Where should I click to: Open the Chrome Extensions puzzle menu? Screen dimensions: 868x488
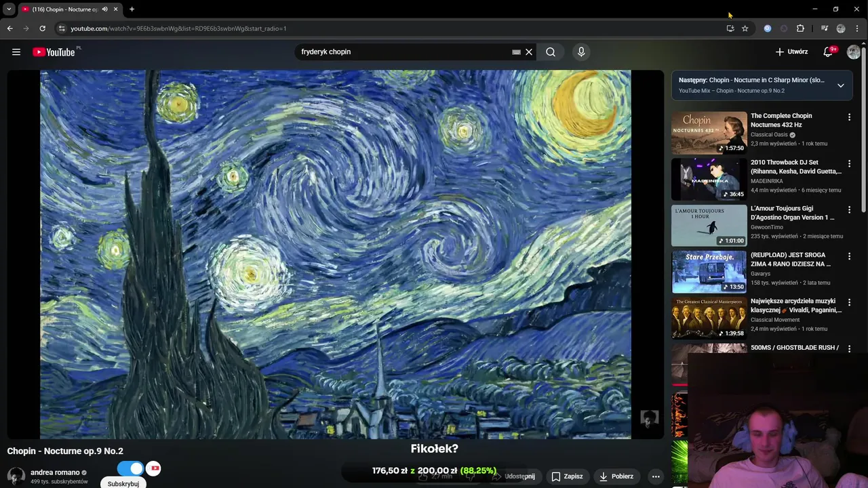tap(800, 28)
